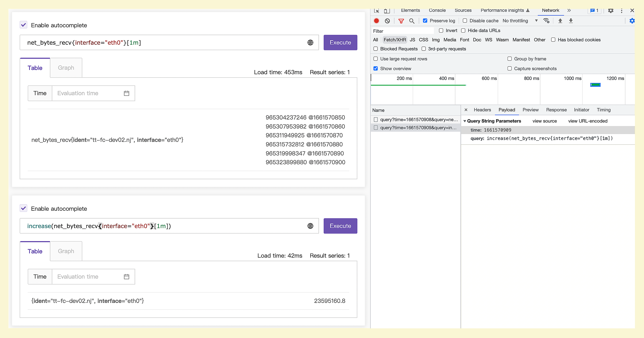
Task: Open calendar picker in first panel
Action: click(x=126, y=93)
